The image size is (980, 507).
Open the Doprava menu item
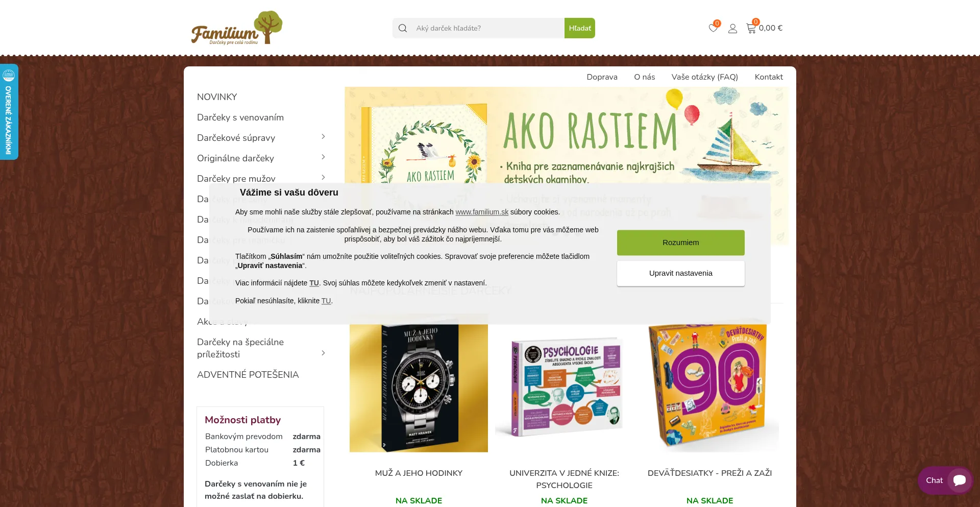[x=602, y=77]
